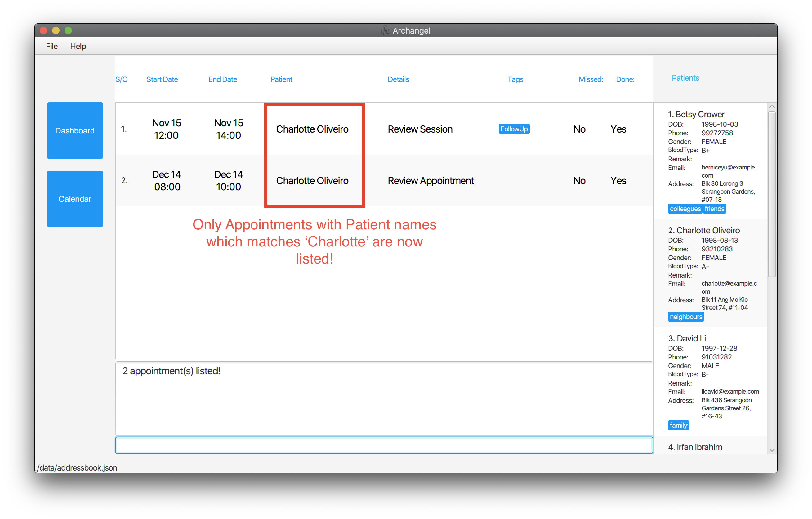812x519 pixels.
Task: Click the email lidavid@example.com
Action: (730, 391)
